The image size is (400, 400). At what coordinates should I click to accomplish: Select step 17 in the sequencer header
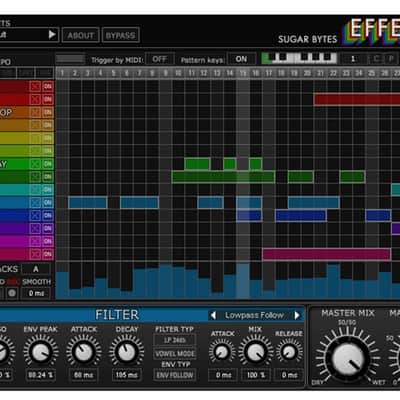pos(269,73)
